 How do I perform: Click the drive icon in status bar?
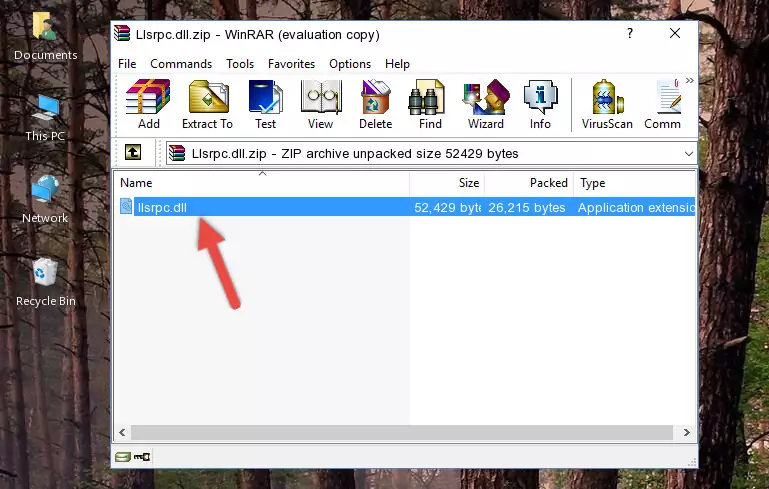(x=123, y=457)
